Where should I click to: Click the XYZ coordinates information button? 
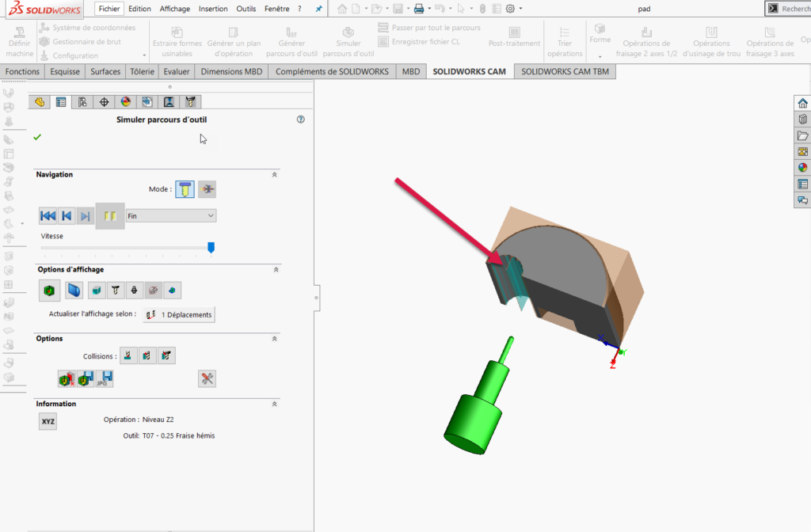(48, 422)
